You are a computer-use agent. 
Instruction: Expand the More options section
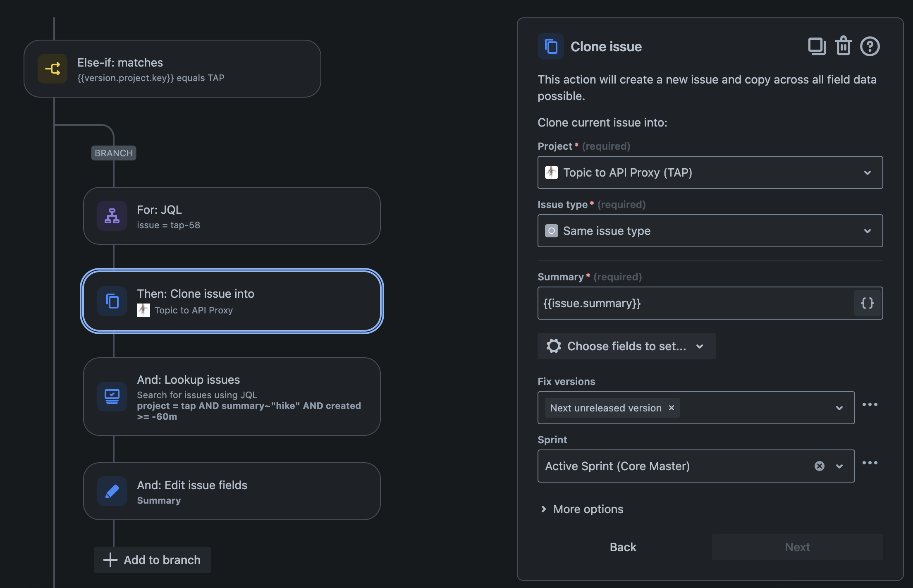582,509
